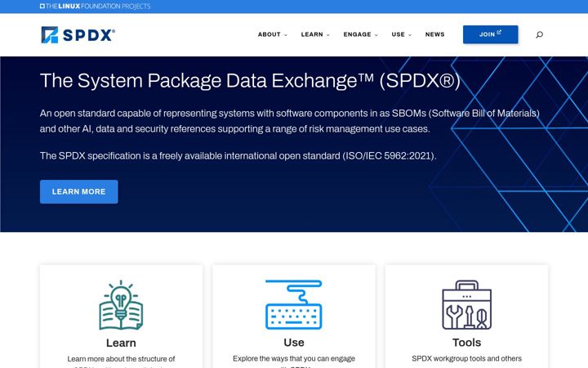Click the hero title System Package Data Exchange
The height and width of the screenshot is (368, 588).
250,81
